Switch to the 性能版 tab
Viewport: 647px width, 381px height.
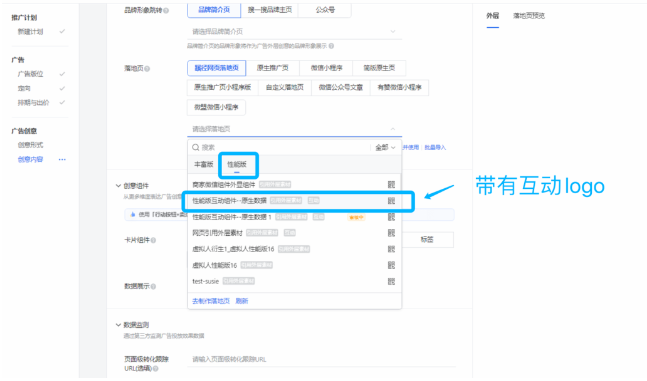[x=237, y=164]
